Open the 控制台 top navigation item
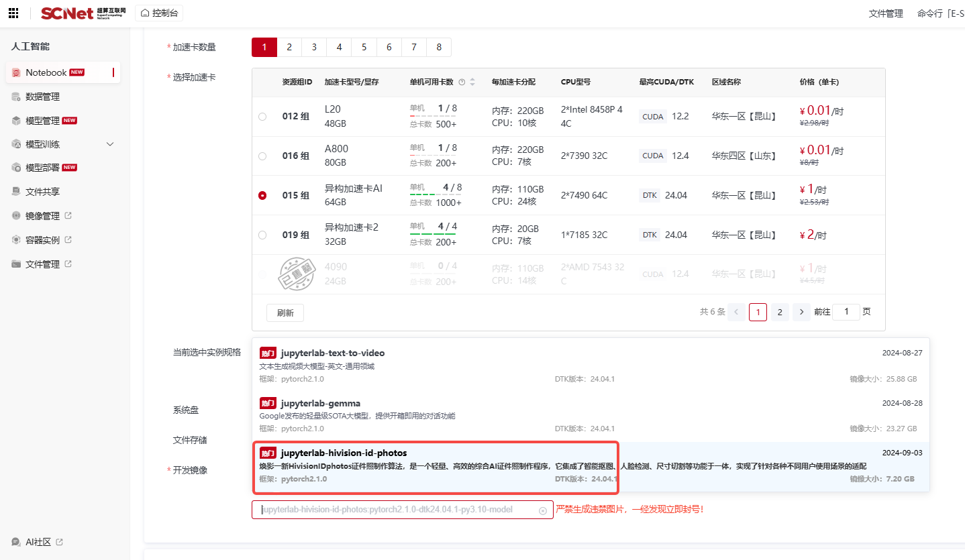This screenshot has width=965, height=560. tap(159, 13)
